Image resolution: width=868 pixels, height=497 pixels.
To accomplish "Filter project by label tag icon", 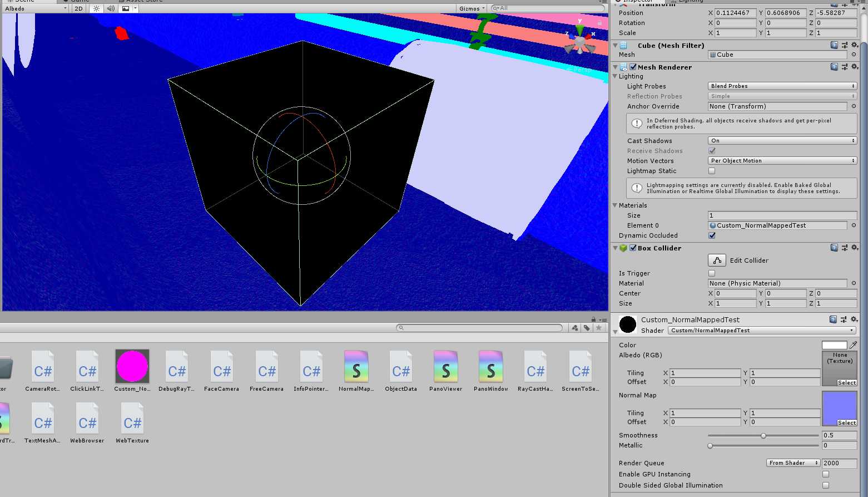I will [x=587, y=328].
